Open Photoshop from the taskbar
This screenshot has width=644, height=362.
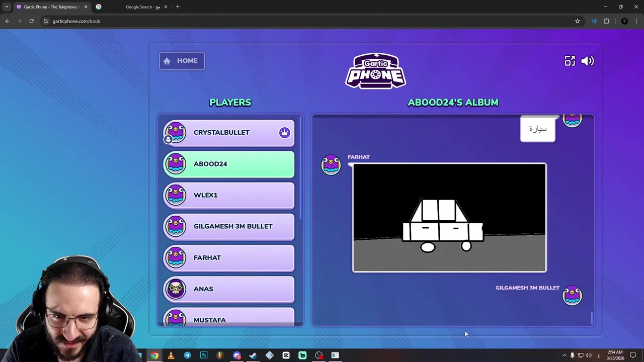click(204, 355)
